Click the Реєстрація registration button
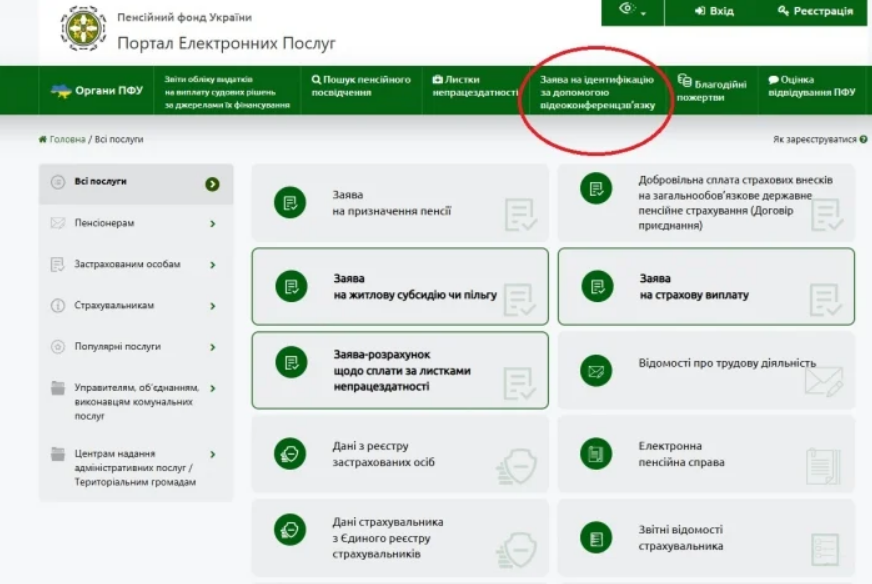 pyautogui.click(x=815, y=11)
